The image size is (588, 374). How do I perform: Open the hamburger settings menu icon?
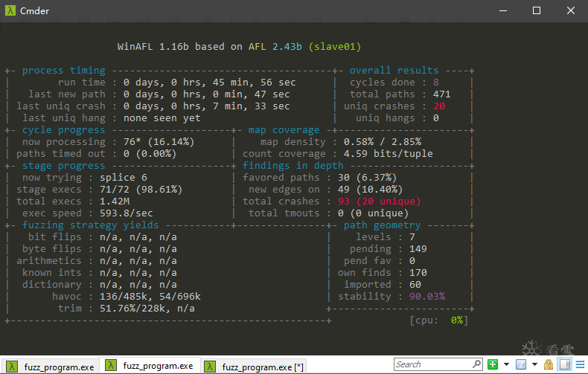click(580, 364)
